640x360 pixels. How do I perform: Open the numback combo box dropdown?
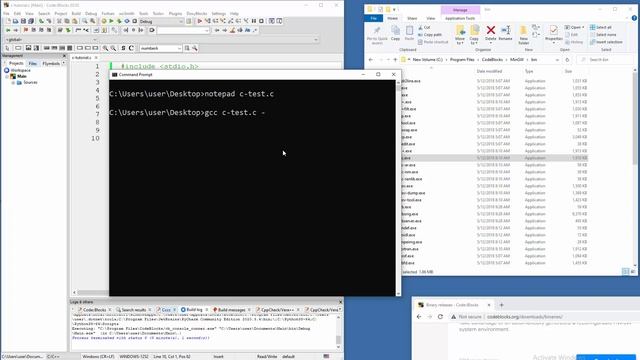pos(179,48)
